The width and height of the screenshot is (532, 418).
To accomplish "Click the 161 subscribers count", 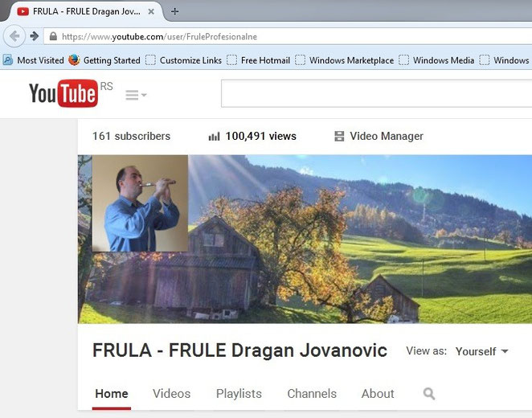I will tap(131, 136).
